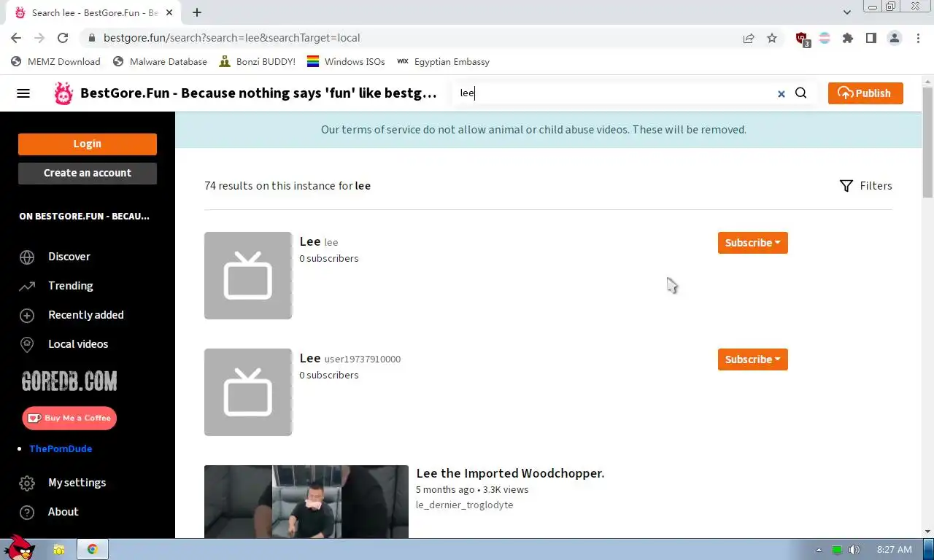
Task: Clear the search field with the X
Action: [781, 93]
